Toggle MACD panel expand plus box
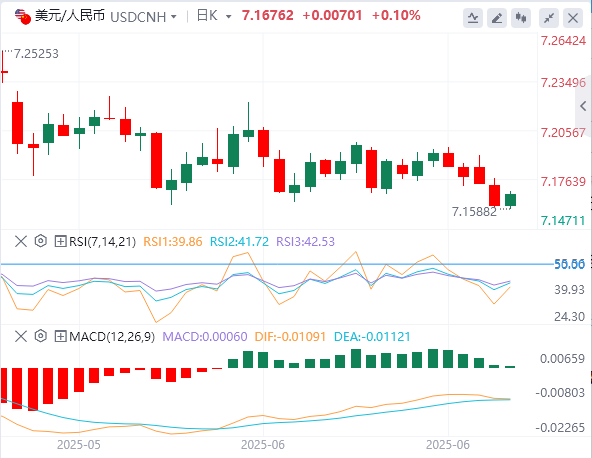The height and width of the screenshot is (458, 592). tap(60, 336)
